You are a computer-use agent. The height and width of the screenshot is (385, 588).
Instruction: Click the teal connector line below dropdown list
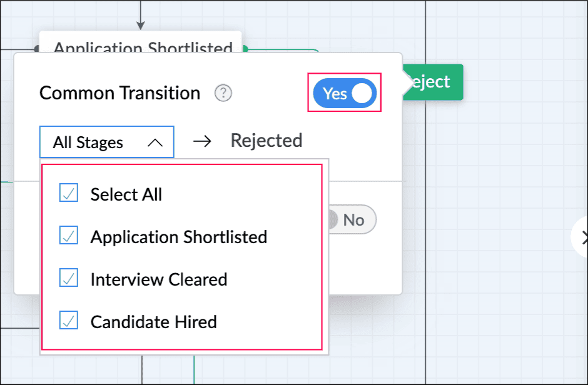click(194, 369)
